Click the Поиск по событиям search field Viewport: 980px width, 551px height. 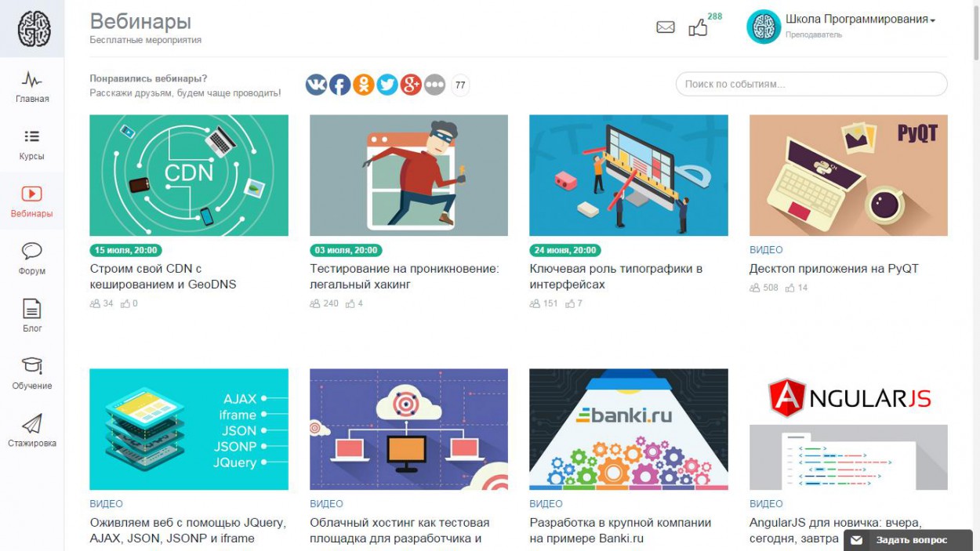811,84
